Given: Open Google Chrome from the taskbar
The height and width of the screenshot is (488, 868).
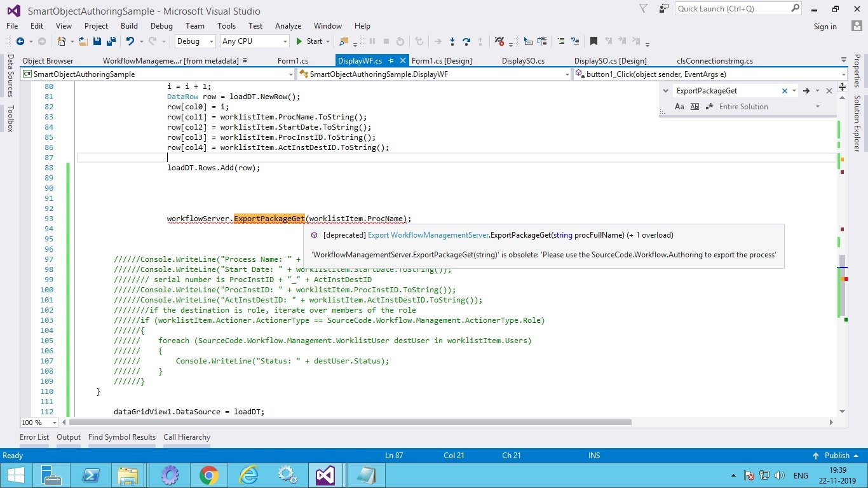Looking at the screenshot, I should click(x=208, y=475).
